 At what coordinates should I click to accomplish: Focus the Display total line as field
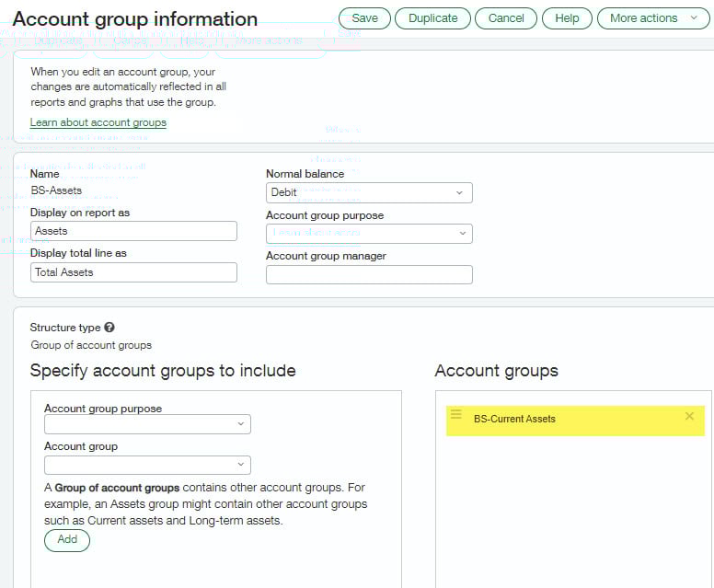coord(133,272)
